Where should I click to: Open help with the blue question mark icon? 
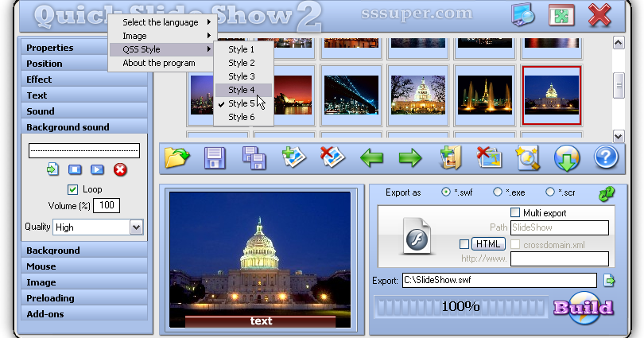point(606,157)
